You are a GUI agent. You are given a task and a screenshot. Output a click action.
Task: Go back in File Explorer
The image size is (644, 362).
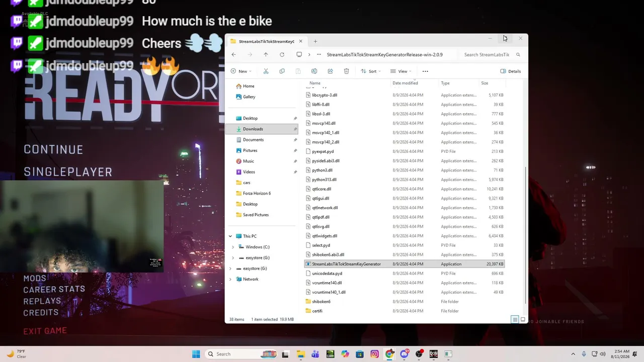(233, 54)
